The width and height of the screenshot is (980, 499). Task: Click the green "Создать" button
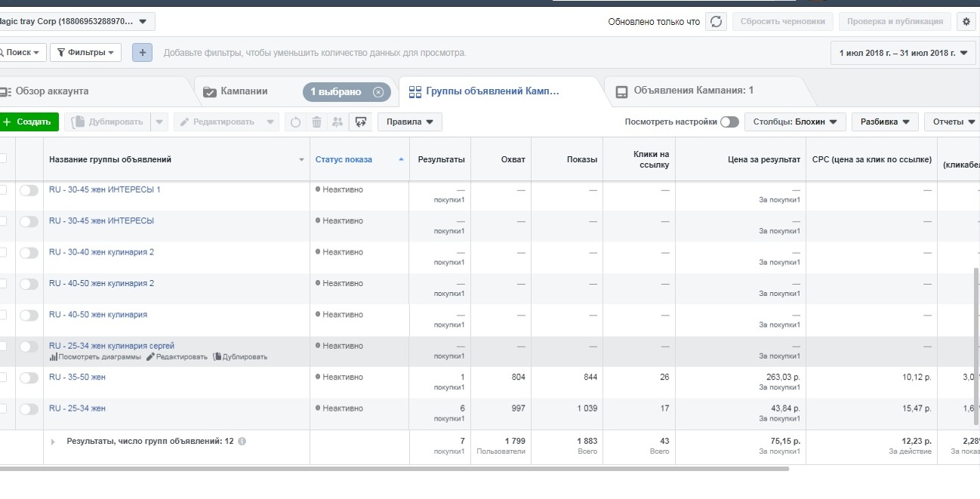tap(28, 122)
